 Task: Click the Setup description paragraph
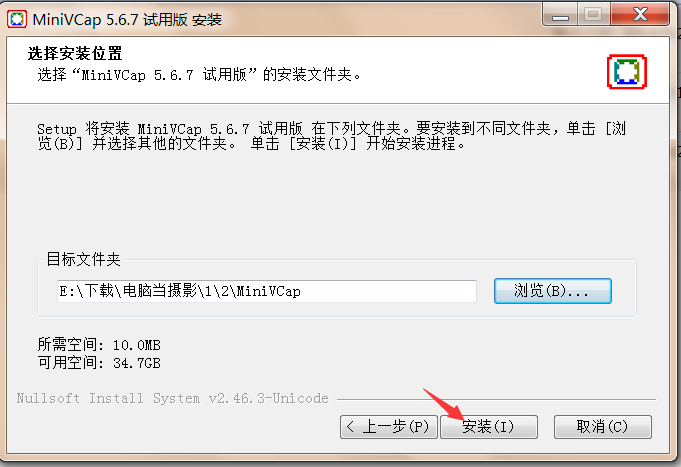pos(331,136)
